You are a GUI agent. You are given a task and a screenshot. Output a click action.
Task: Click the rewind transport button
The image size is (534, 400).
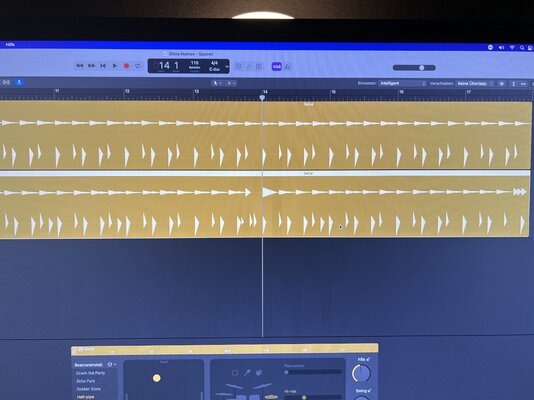tap(80, 66)
